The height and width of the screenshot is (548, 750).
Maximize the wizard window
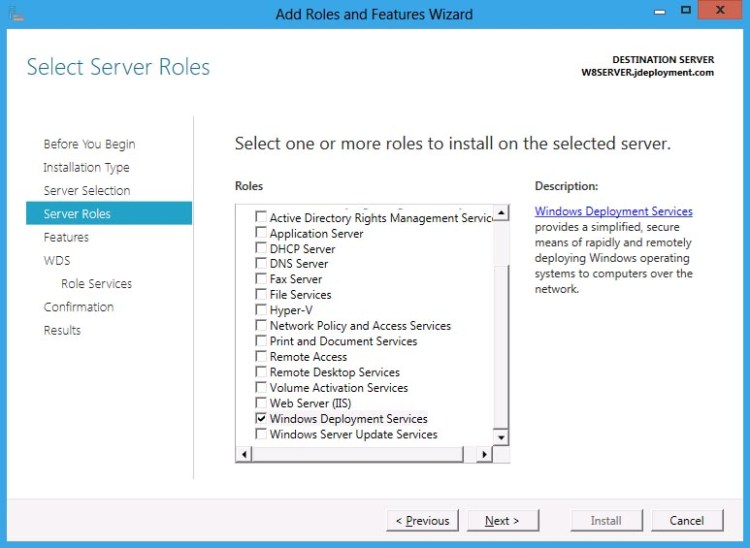coord(686,11)
